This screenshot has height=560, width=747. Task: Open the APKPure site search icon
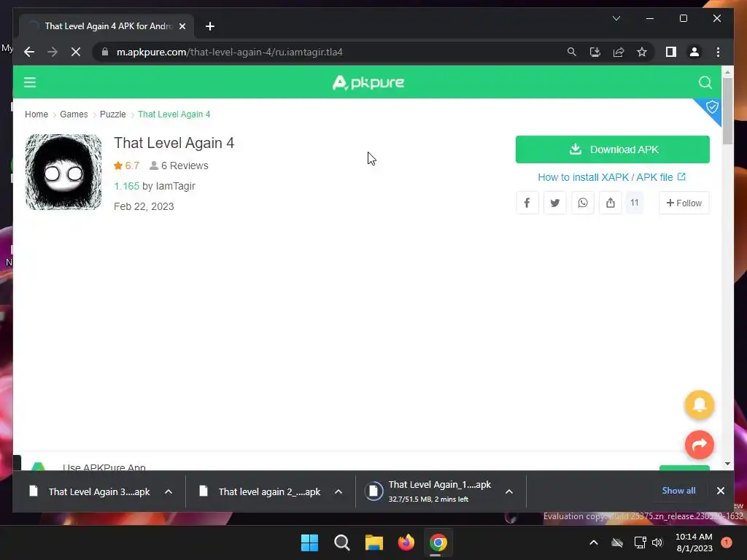[x=705, y=82]
